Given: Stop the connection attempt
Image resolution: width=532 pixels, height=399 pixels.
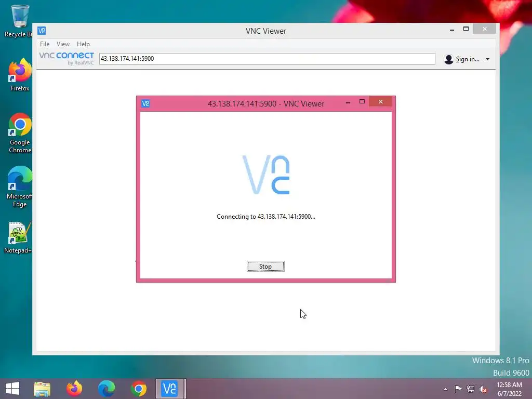Looking at the screenshot, I should pos(265,267).
